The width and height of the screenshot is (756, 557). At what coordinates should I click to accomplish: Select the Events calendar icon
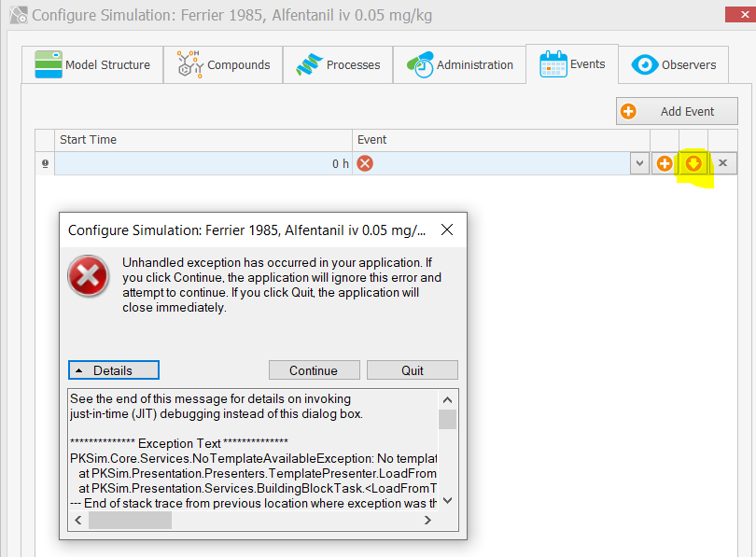tap(554, 63)
